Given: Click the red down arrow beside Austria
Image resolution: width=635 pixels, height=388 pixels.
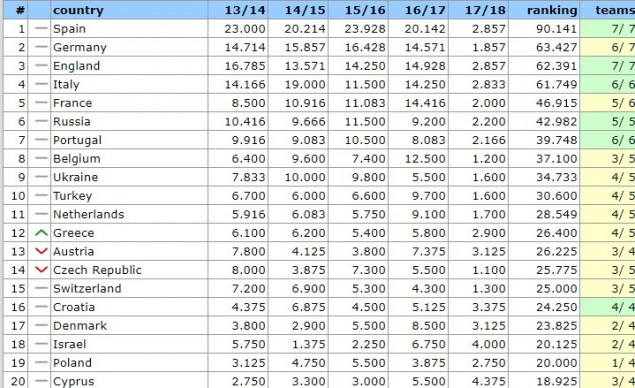Looking at the screenshot, I should [41, 252].
